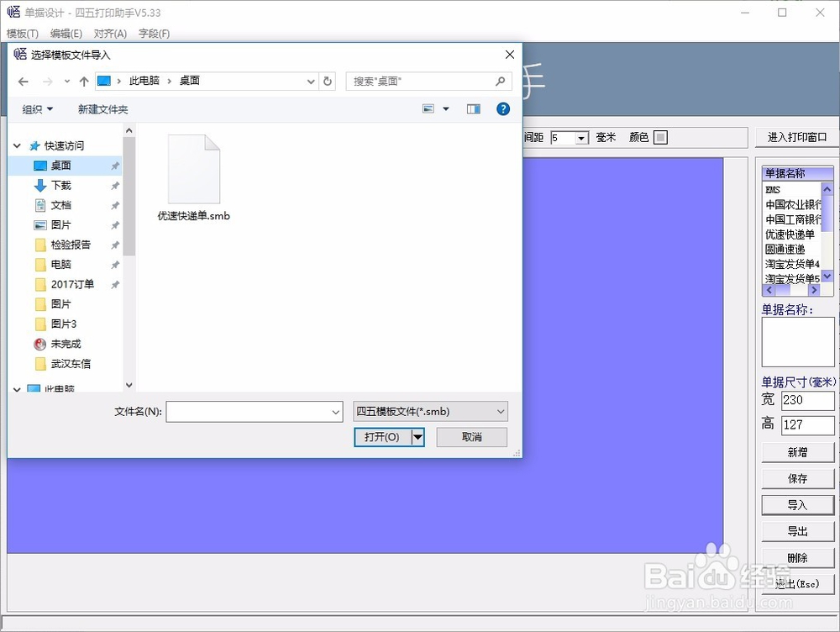
Task: Click the search magnifier icon
Action: tap(500, 81)
